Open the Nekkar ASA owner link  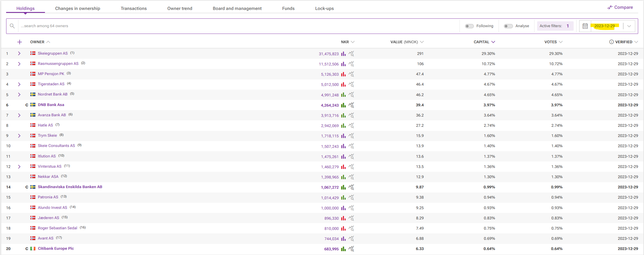click(48, 176)
